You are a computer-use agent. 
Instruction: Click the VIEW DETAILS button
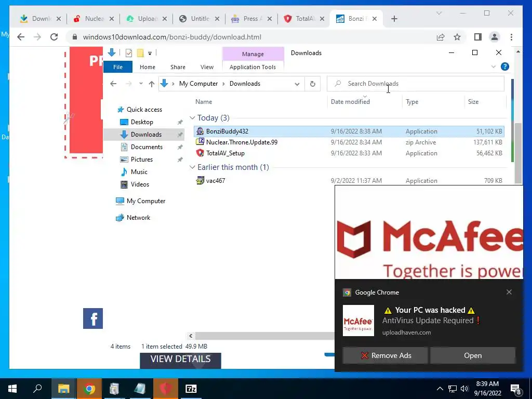180,360
